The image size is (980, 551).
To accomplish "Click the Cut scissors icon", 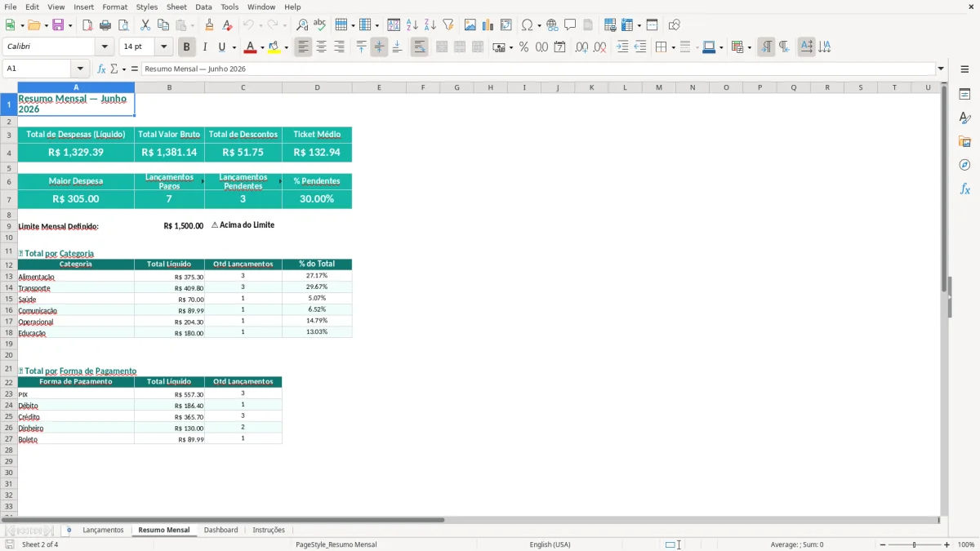I will click(145, 25).
